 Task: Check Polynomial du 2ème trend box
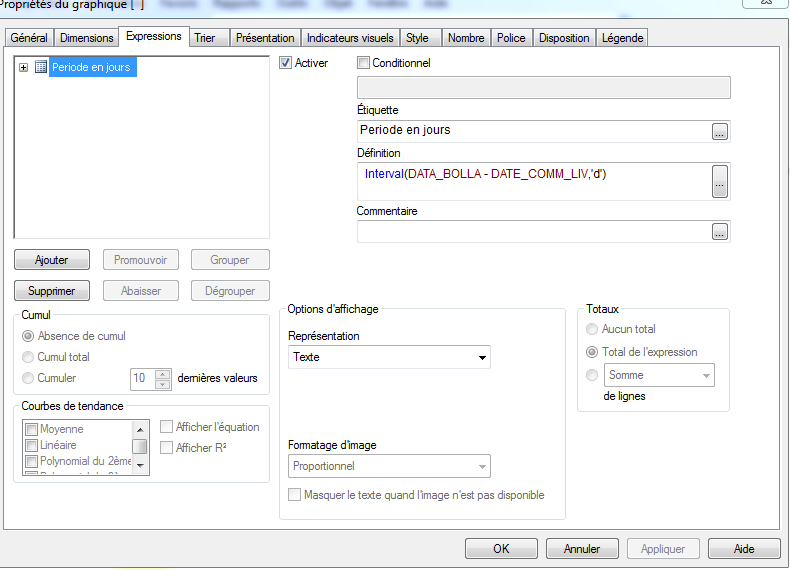pyautogui.click(x=31, y=461)
